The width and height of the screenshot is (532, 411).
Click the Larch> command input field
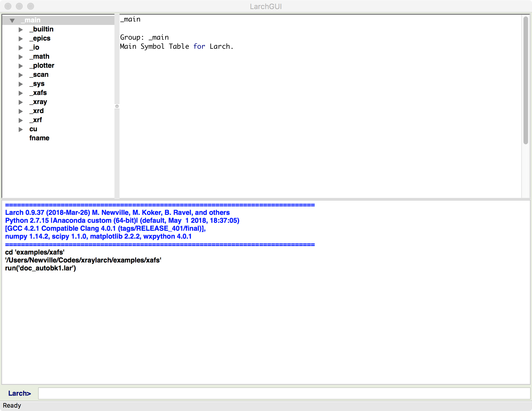[284, 393]
